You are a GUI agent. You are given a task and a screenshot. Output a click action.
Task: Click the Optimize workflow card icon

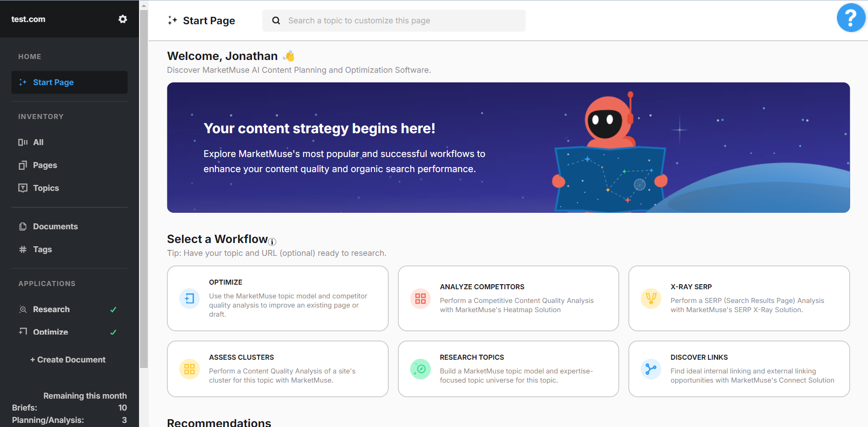point(189,299)
